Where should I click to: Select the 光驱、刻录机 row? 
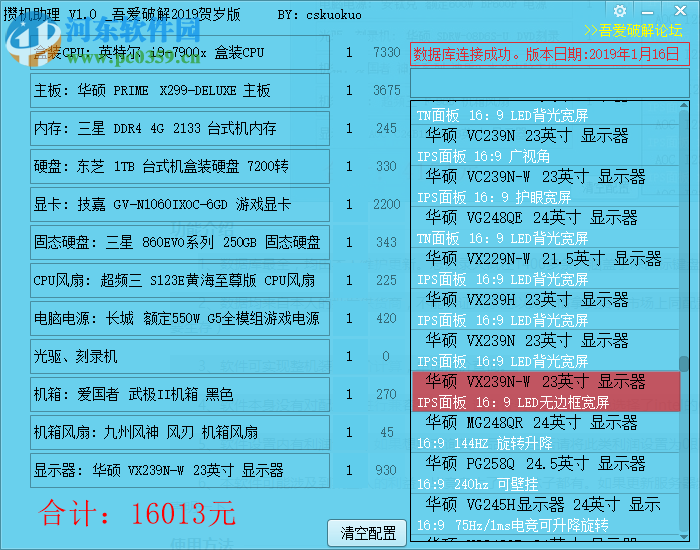pyautogui.click(x=180, y=356)
